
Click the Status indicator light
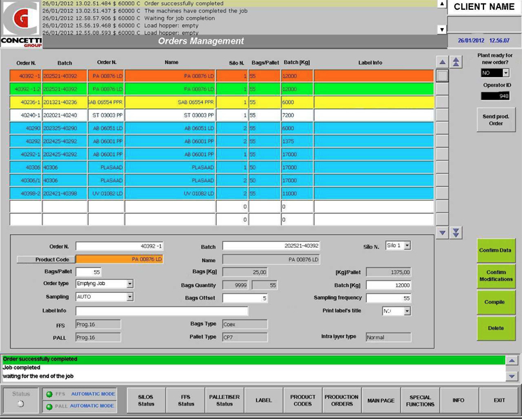21,404
